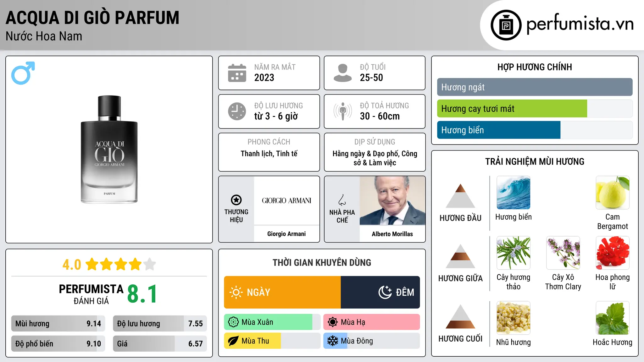Click the Hương giữa pyramid icon
This screenshot has height=362, width=644.
click(460, 256)
